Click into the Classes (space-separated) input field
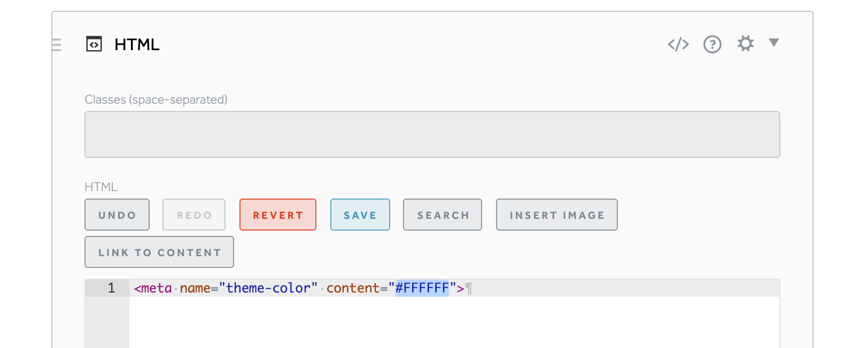This screenshot has height=348, width=868. (x=432, y=135)
